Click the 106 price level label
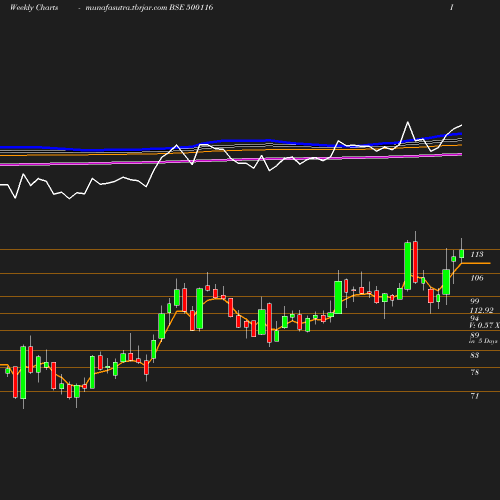Viewport: 500px width, 500px height. 477,278
